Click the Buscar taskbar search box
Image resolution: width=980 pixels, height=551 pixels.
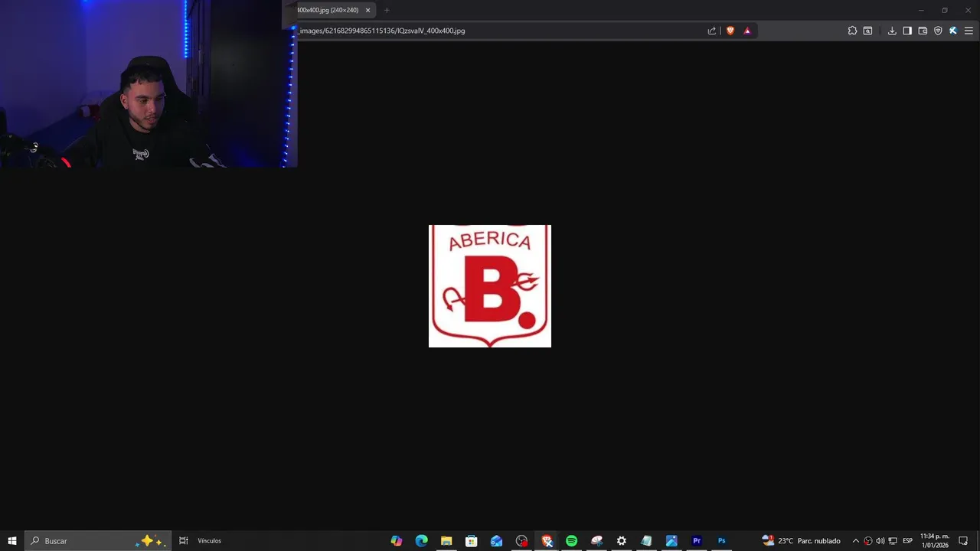(98, 541)
